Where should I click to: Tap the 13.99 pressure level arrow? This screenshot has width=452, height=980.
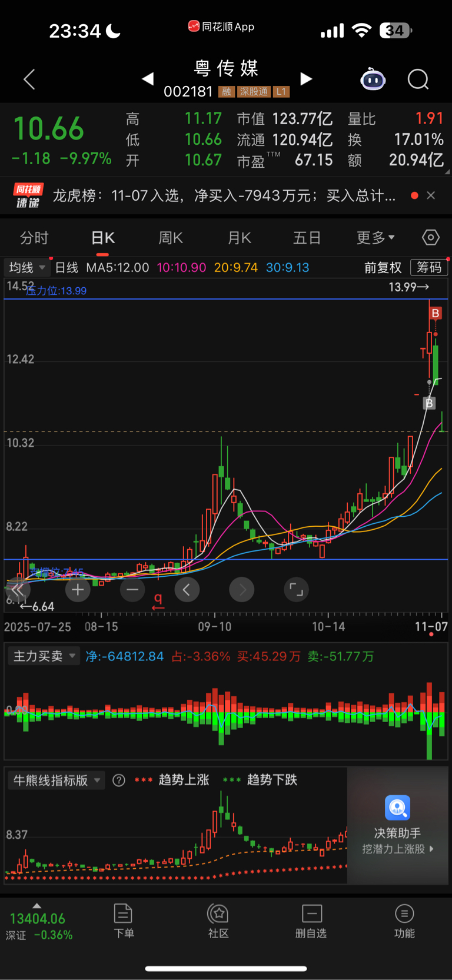[409, 287]
